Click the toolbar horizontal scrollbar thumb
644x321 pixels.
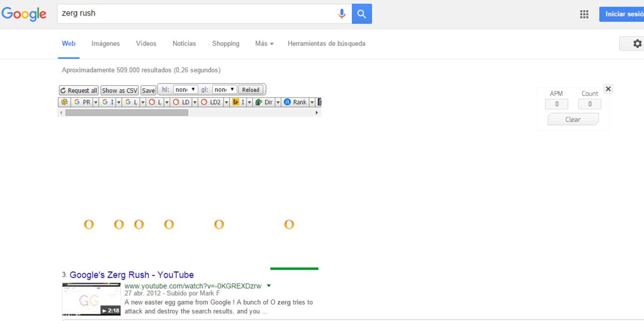coord(127,112)
